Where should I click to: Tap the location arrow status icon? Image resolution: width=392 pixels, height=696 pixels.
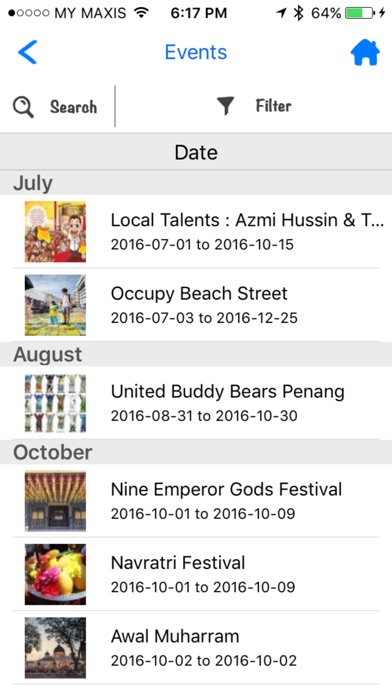(x=281, y=13)
